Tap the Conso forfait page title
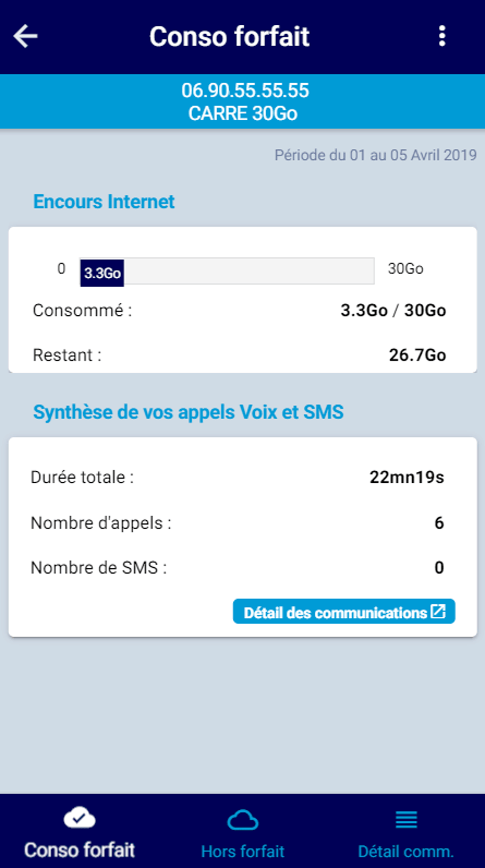The height and width of the screenshot is (868, 485). click(229, 37)
